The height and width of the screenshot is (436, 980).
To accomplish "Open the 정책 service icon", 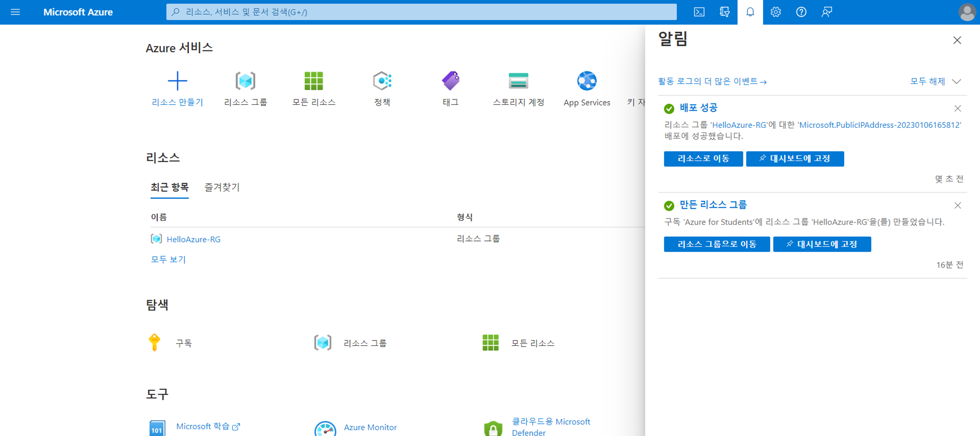I will [x=382, y=81].
